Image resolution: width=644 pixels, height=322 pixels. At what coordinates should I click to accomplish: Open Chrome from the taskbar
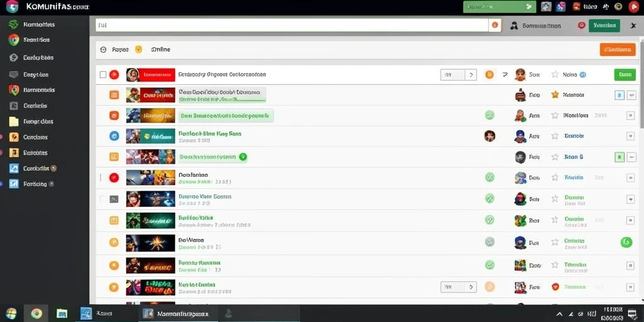[36, 314]
